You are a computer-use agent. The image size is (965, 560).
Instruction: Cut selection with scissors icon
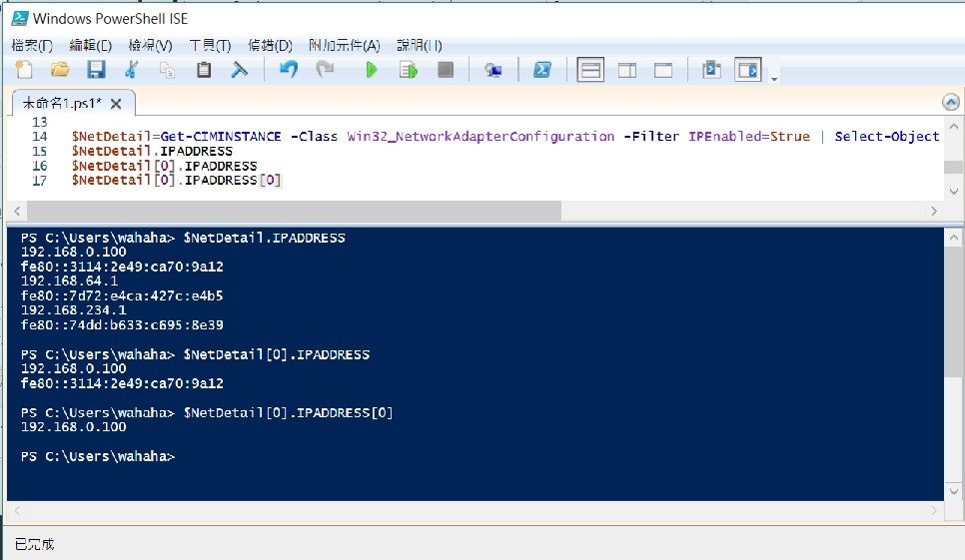tap(131, 70)
